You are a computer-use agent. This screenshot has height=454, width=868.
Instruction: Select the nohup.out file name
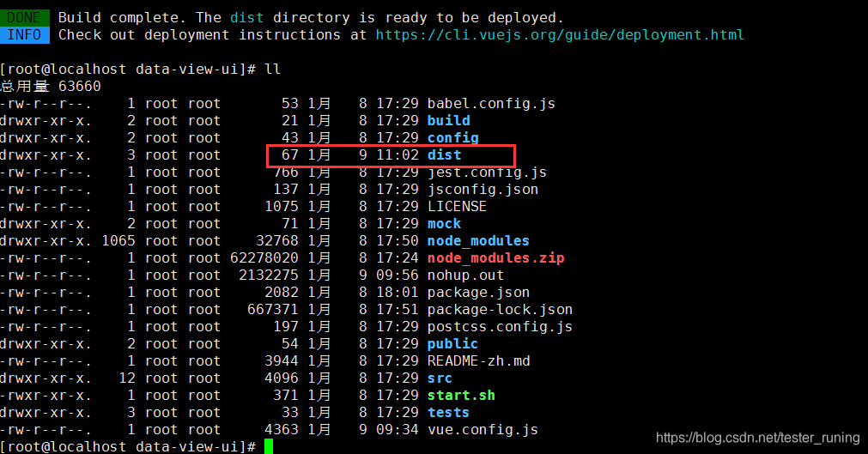465,275
